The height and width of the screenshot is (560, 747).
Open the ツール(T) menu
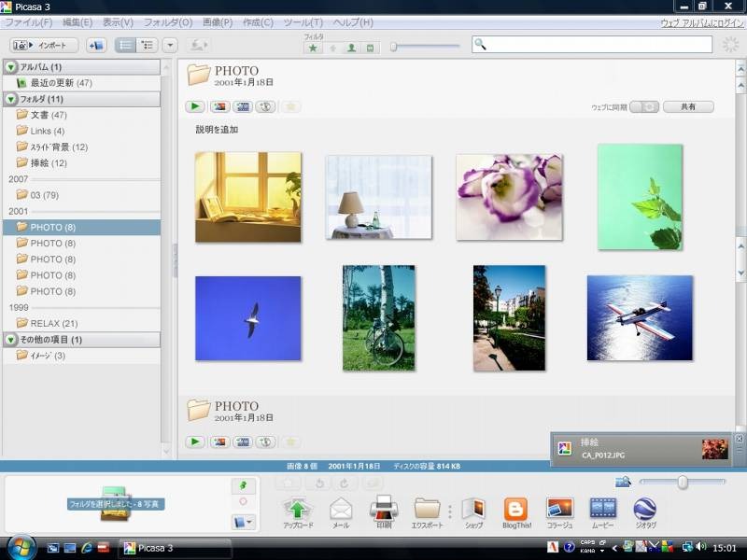click(303, 21)
